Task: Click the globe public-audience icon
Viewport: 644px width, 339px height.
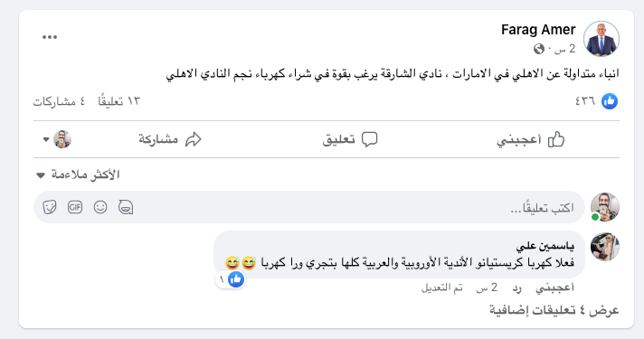Action: (539, 49)
